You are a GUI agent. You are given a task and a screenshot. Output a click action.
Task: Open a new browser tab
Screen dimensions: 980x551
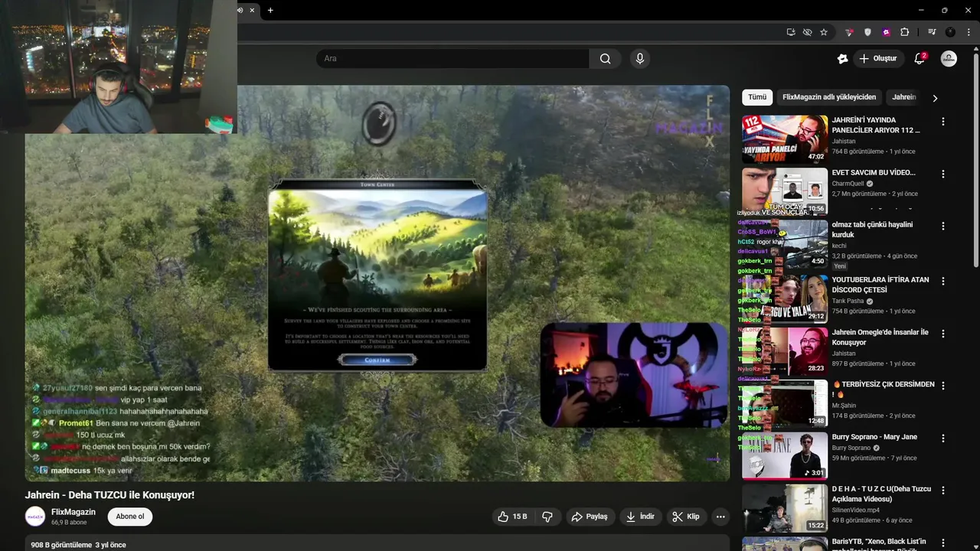click(x=270, y=10)
